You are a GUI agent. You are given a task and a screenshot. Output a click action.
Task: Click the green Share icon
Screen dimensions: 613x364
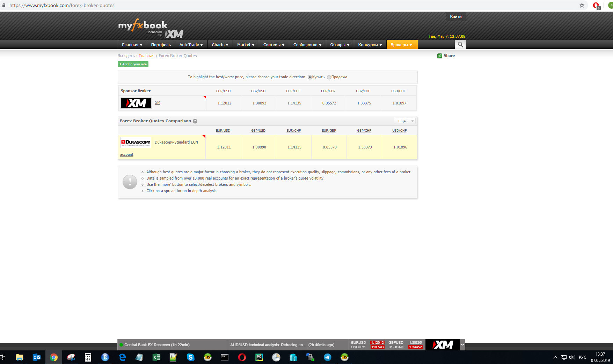pyautogui.click(x=440, y=56)
